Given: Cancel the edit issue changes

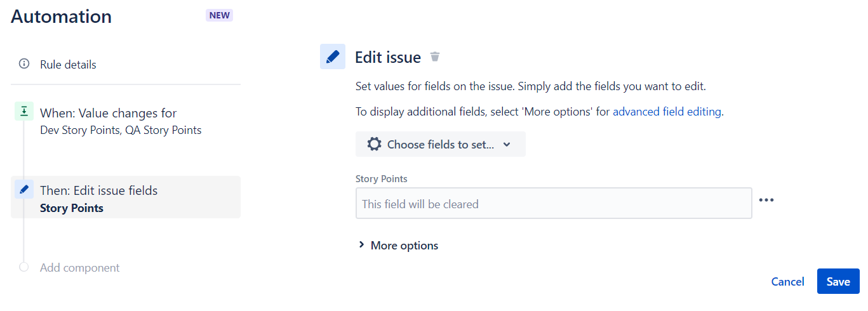Looking at the screenshot, I should click(787, 281).
